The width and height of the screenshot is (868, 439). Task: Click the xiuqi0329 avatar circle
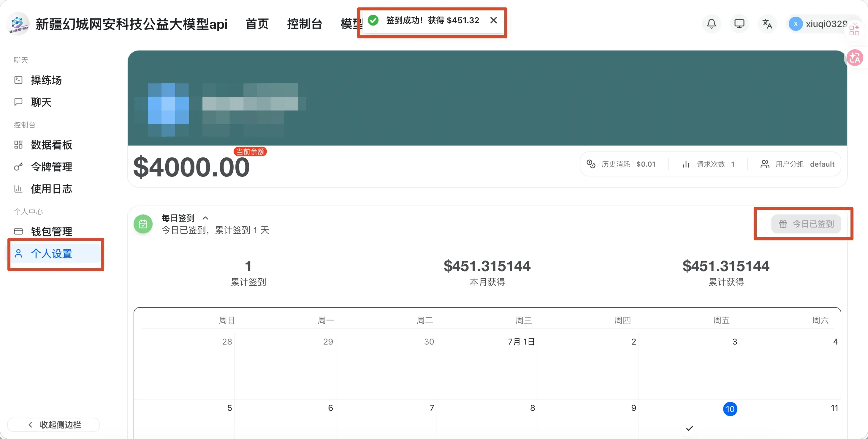point(796,23)
